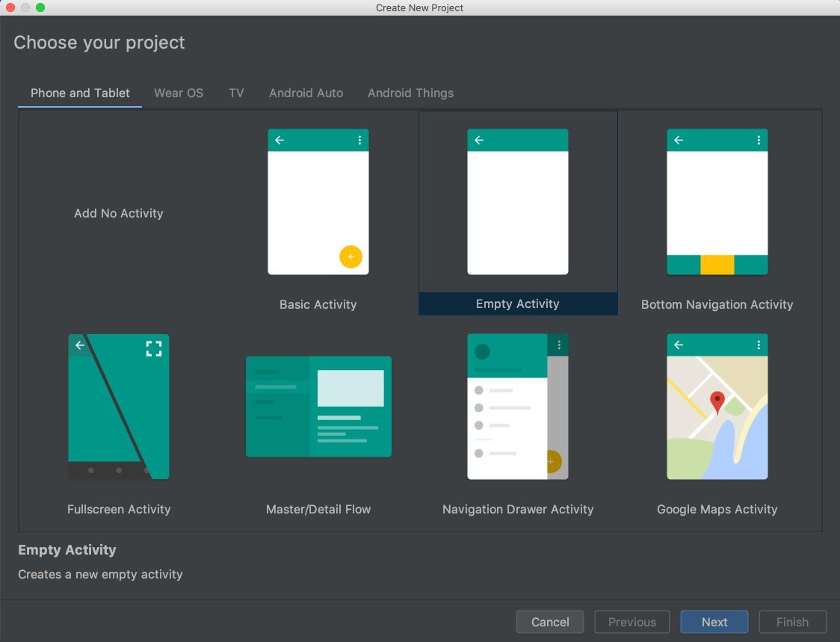
Task: Click the Fullscreen Activity label
Action: (x=119, y=509)
